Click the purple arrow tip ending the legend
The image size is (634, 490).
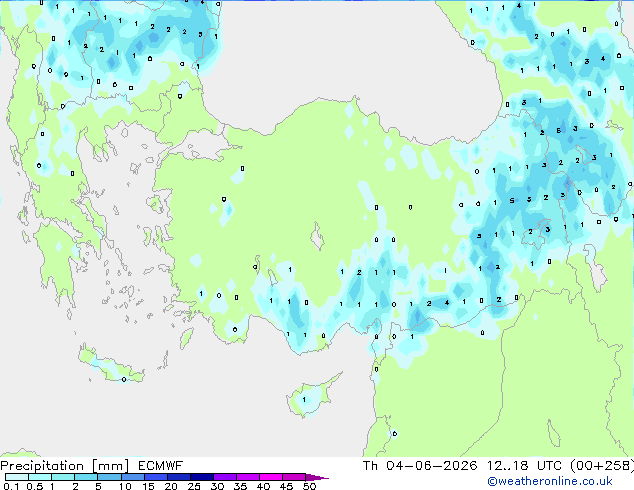coord(317,477)
